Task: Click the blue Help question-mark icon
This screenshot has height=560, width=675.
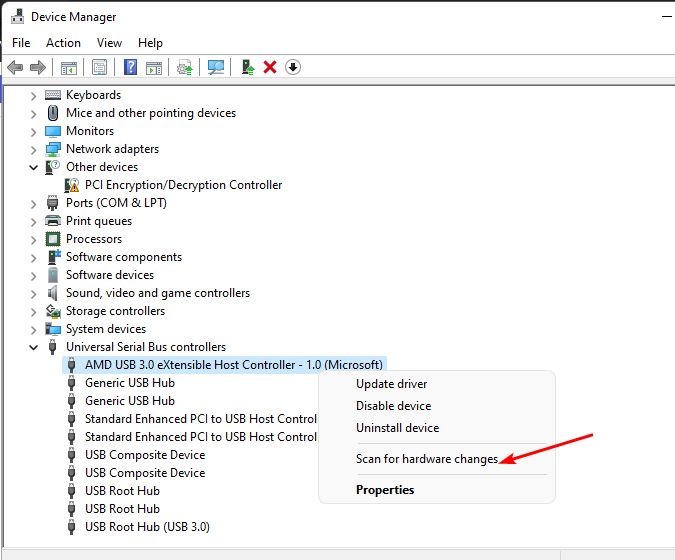Action: [x=130, y=67]
